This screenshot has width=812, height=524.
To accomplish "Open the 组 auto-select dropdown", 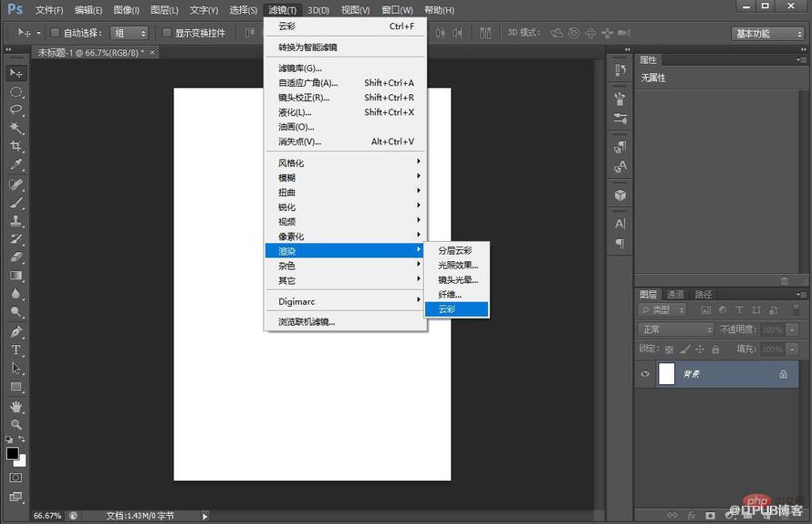I will 129,33.
